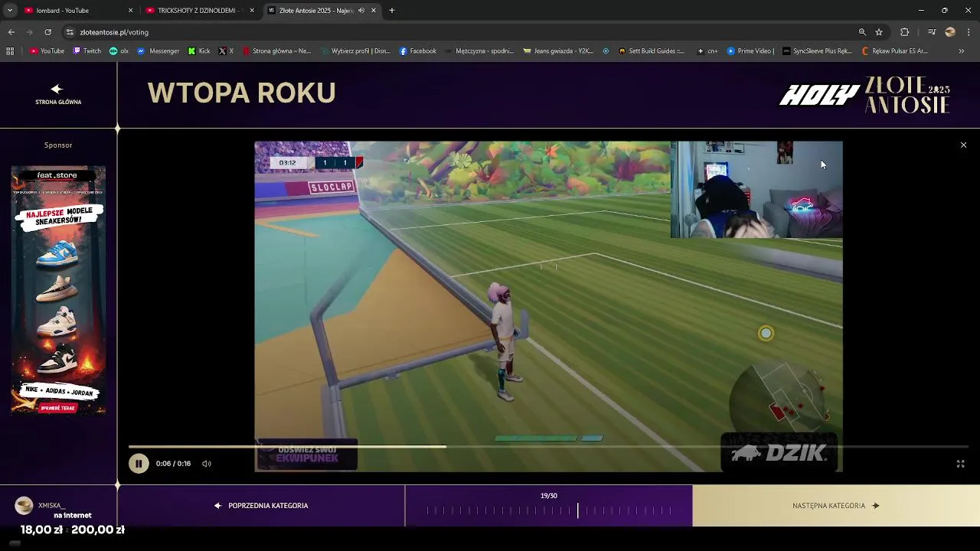Open Rękaw Pulsar ES Ar... bookmark
This screenshot has height=551, width=980.
pos(895,51)
